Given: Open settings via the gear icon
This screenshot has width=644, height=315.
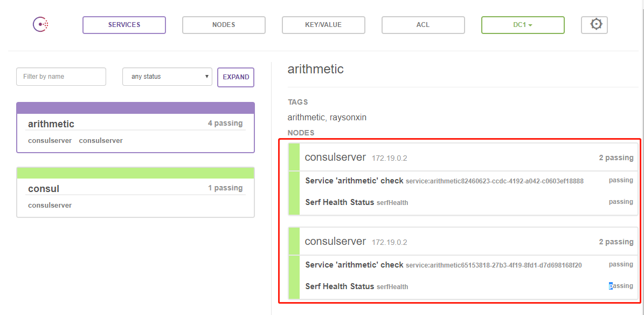Looking at the screenshot, I should [594, 25].
